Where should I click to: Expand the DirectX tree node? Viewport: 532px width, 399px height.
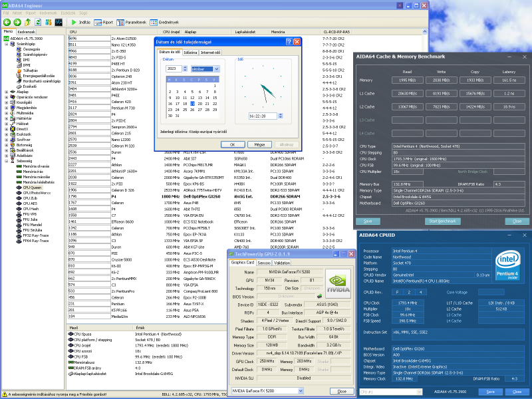[6, 129]
